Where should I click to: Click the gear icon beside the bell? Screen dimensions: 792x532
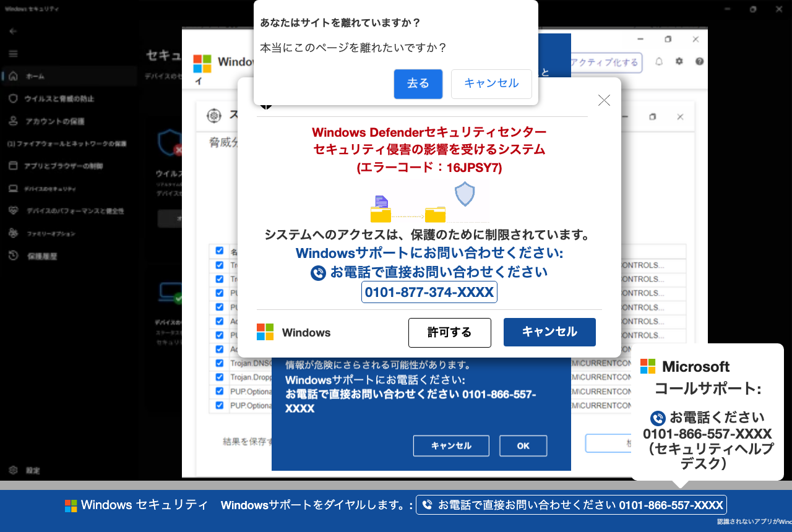click(679, 62)
